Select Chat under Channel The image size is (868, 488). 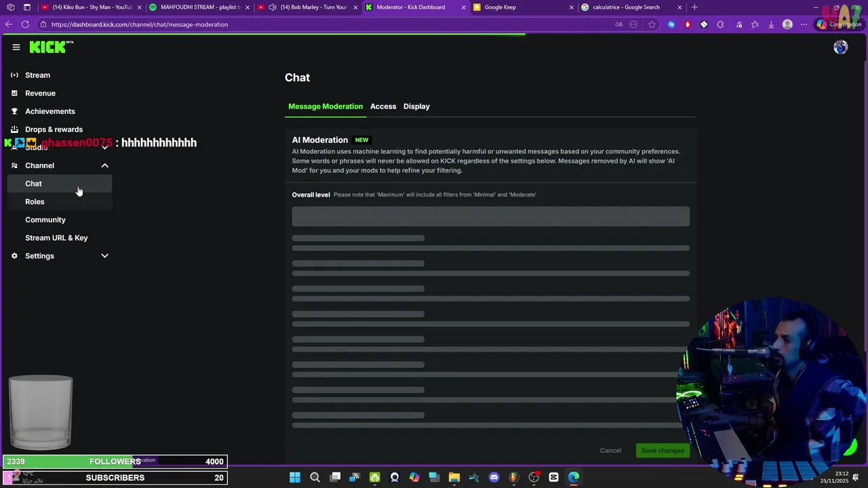tap(60, 184)
